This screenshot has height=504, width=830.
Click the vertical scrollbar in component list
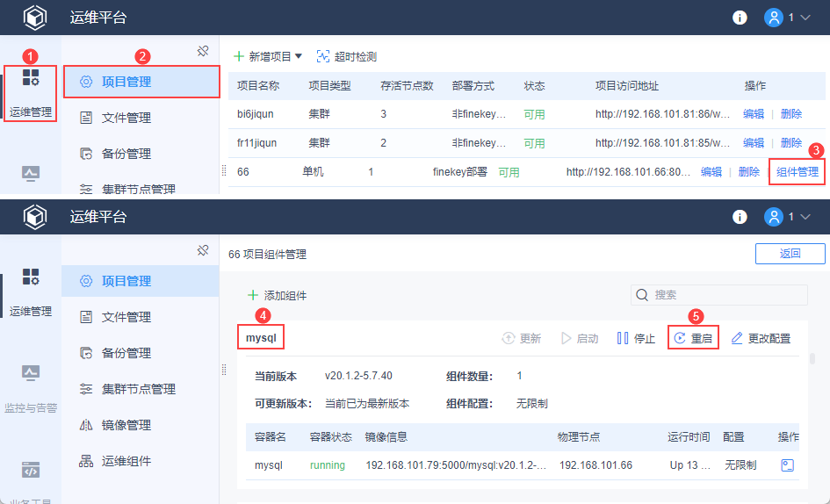[812, 358]
